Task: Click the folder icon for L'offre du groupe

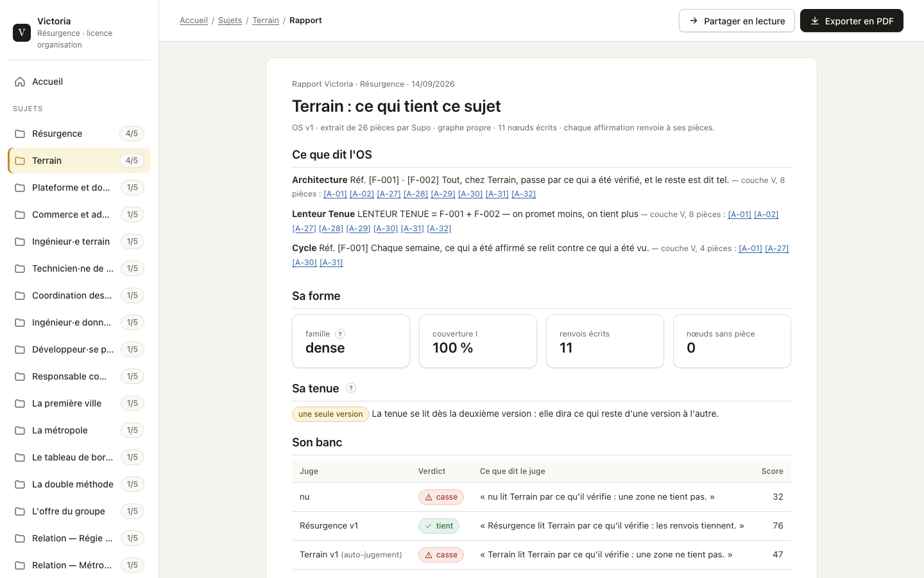Action: [20, 511]
